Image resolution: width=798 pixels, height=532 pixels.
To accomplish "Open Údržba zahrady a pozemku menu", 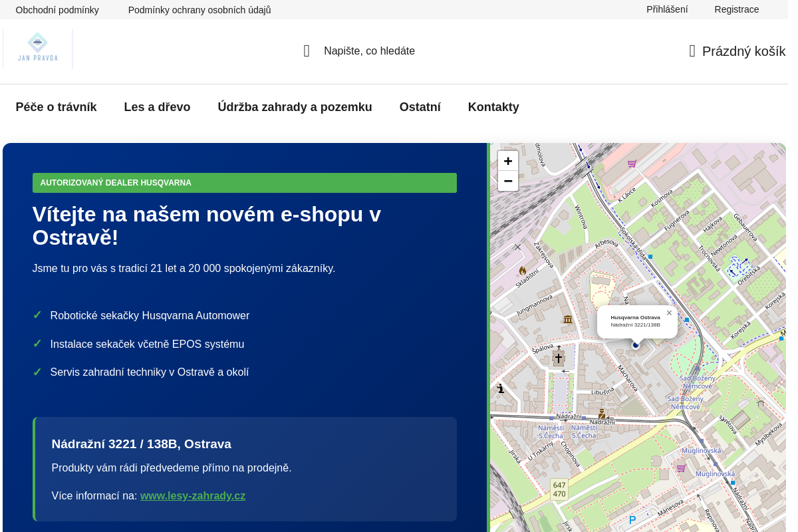I will point(295,107).
